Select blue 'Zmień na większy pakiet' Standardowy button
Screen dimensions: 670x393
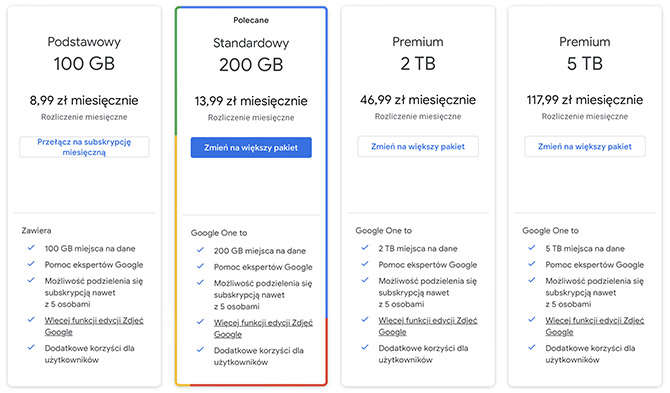tap(251, 148)
